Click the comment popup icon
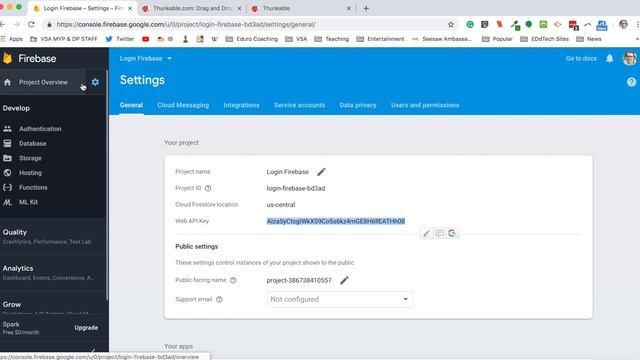Image resolution: width=640 pixels, height=360 pixels. point(439,233)
